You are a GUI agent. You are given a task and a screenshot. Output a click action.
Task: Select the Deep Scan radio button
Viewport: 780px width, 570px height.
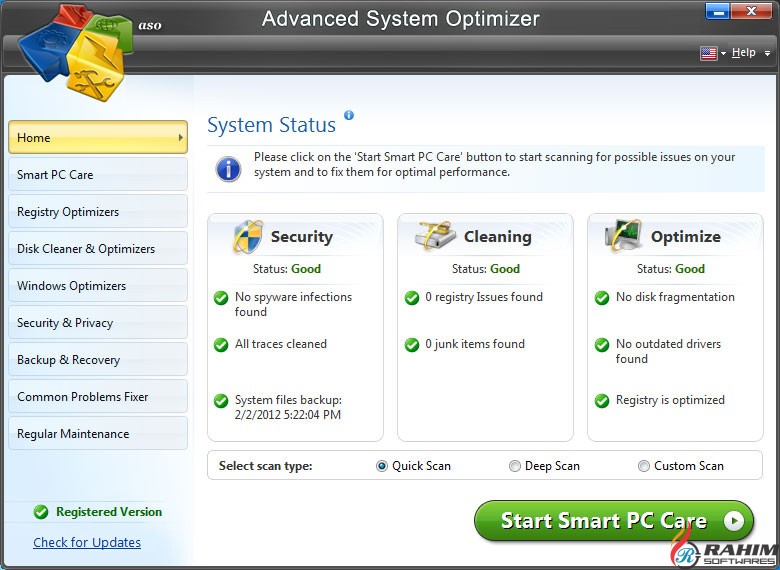(514, 466)
